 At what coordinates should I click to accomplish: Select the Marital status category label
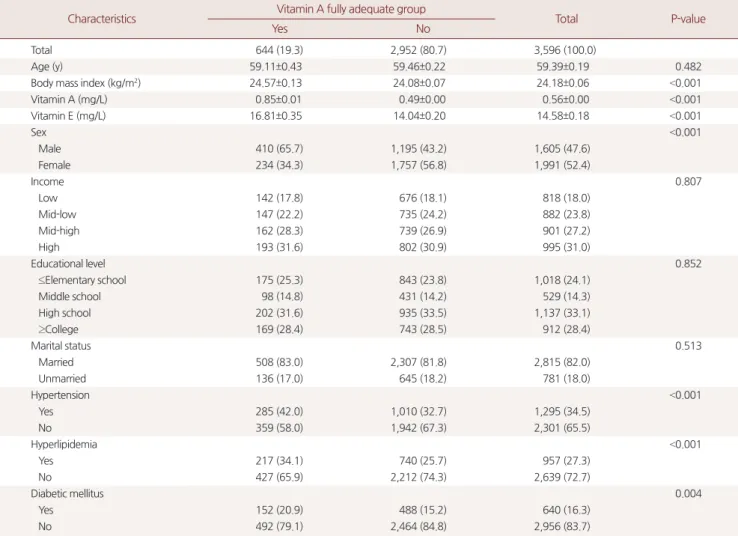coord(61,346)
